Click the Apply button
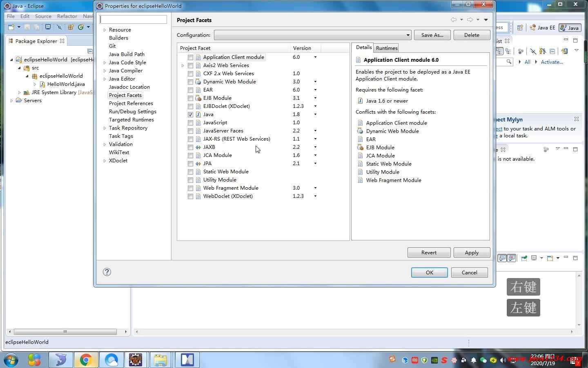 pyautogui.click(x=472, y=252)
